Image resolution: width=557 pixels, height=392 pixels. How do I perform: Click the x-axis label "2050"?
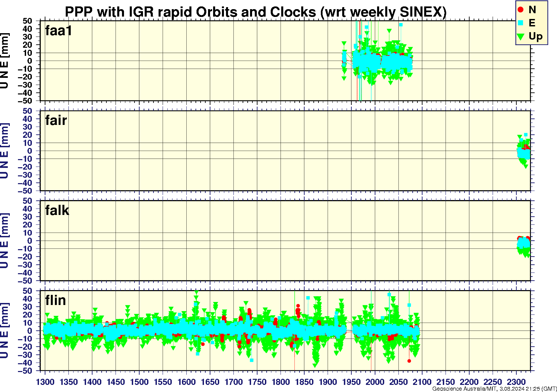pos(398,382)
